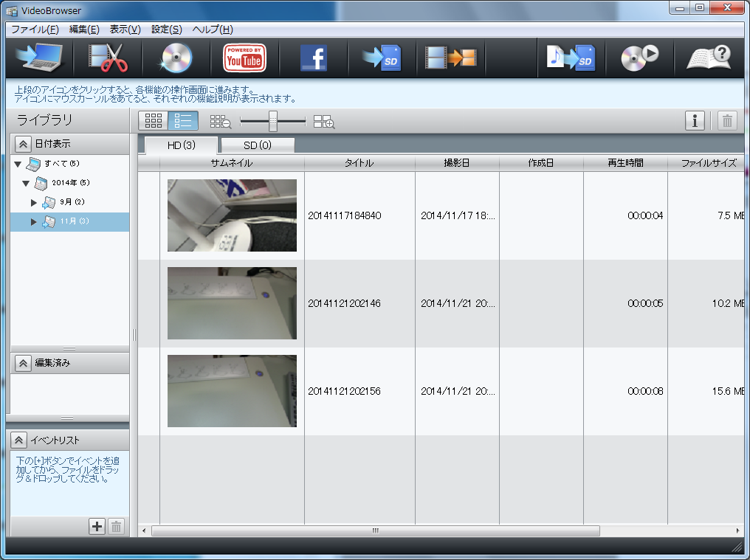The width and height of the screenshot is (750, 560).
Task: Click the サムネイル column header
Action: click(232, 162)
